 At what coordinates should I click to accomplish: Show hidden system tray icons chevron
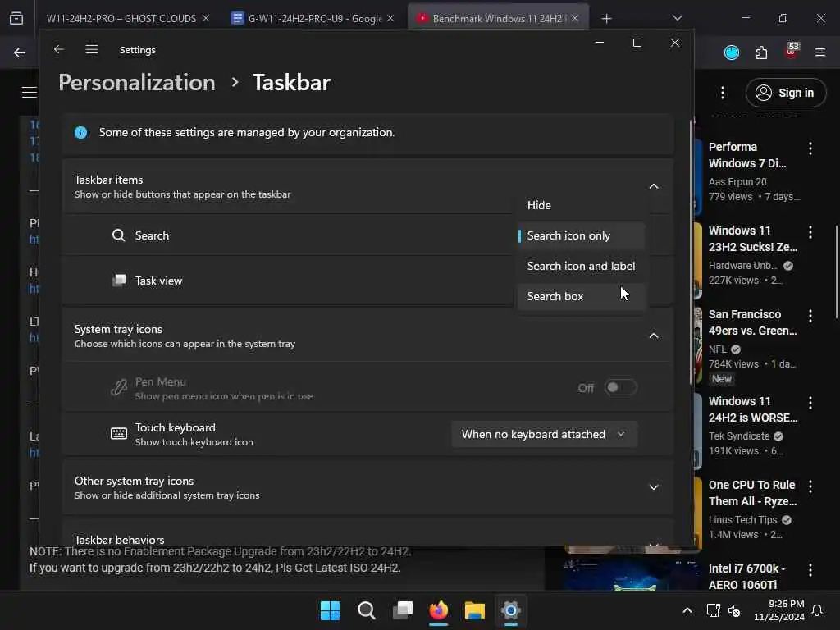pyautogui.click(x=687, y=610)
